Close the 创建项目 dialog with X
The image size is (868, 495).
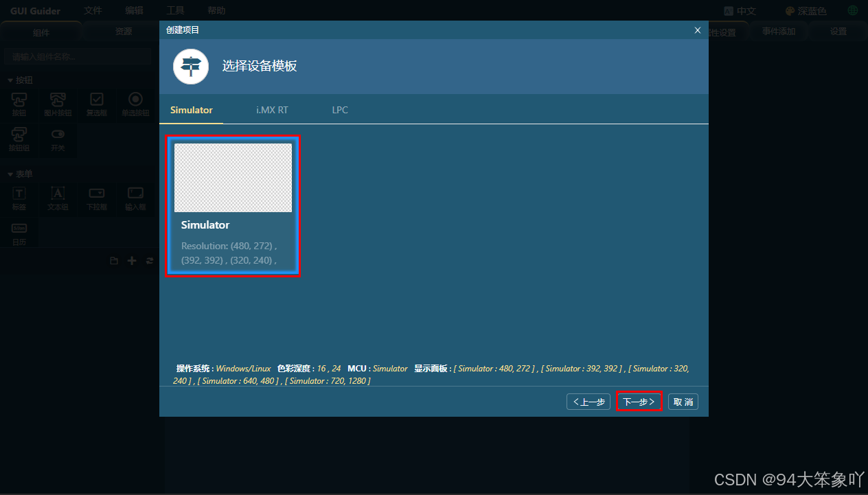pos(698,30)
